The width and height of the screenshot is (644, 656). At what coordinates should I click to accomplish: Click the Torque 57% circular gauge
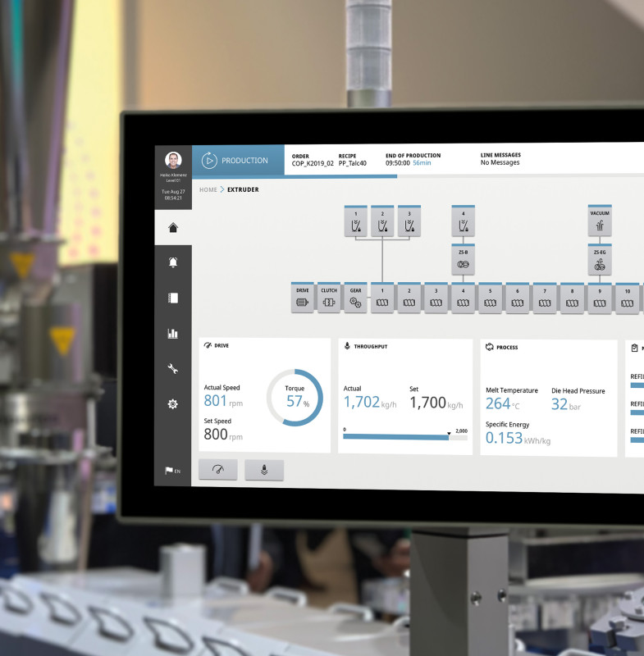click(295, 398)
